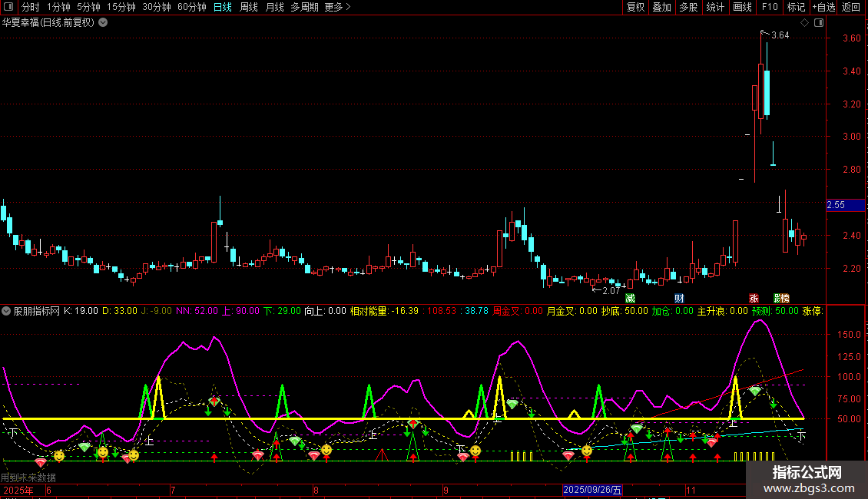The image size is (868, 499).
Task: Click the 2025/09/26 date marker on timeline
Action: [592, 490]
